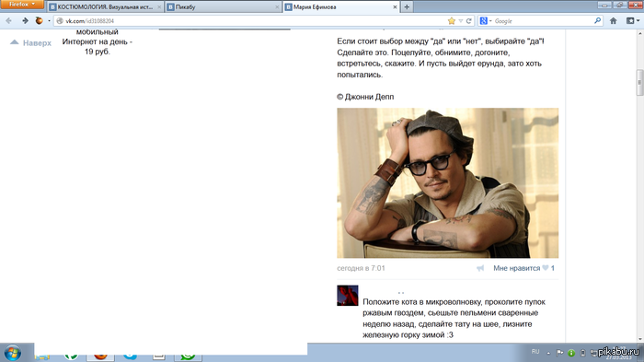Screen dimensions: 644x362
Task: Open the bookmarks menu button
Action: (633, 20)
